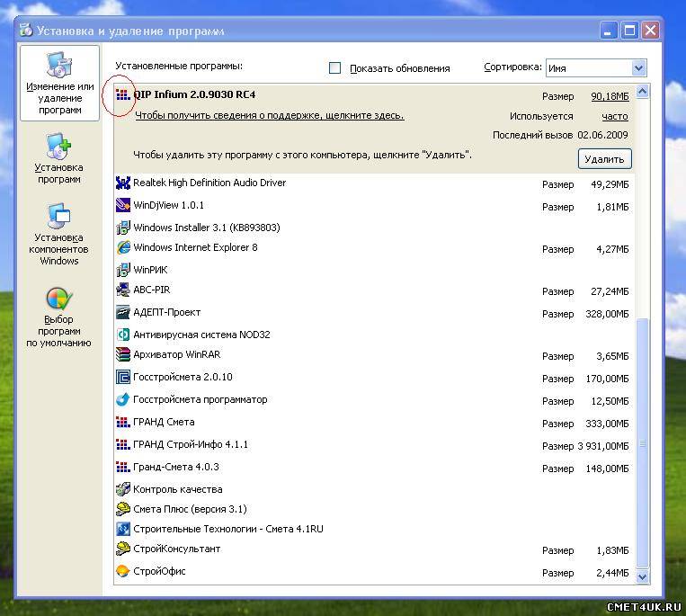
Task: Select the Realtek High Definition Audio Driver icon
Action: coord(123,183)
